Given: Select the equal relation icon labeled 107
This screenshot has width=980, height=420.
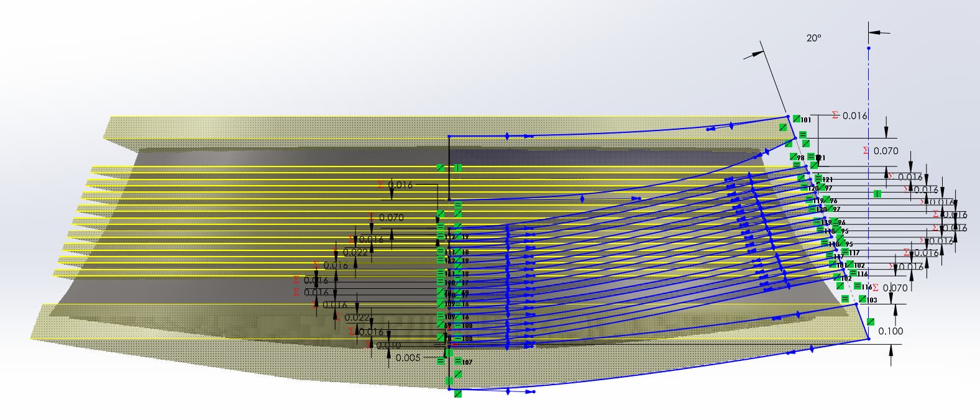Looking at the screenshot, I should click(x=458, y=361).
